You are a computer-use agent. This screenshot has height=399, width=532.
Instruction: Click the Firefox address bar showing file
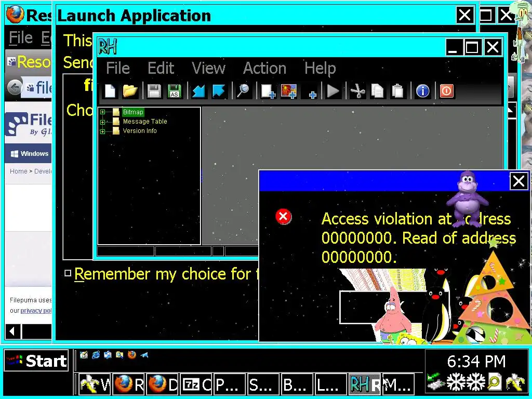37,88
